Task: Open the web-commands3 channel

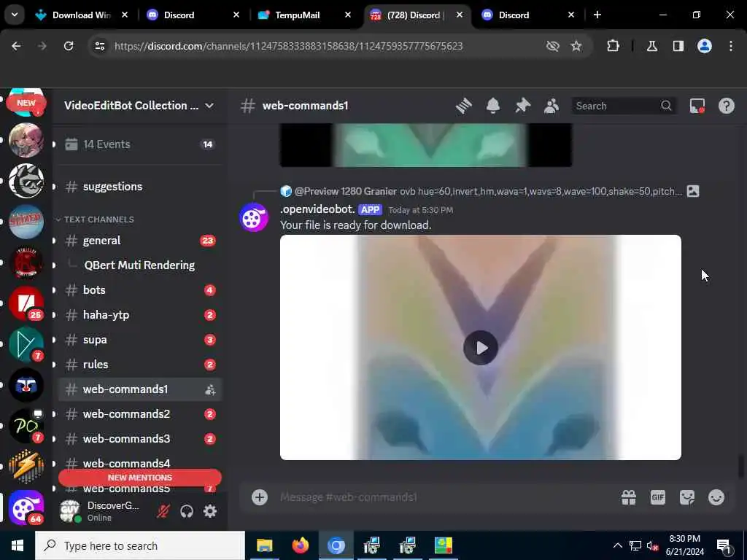Action: click(139, 438)
